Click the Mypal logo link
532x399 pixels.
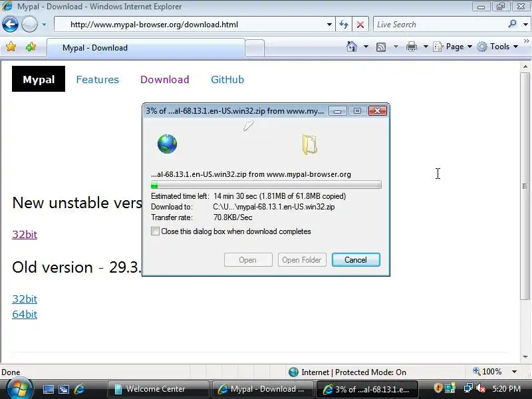click(x=39, y=78)
